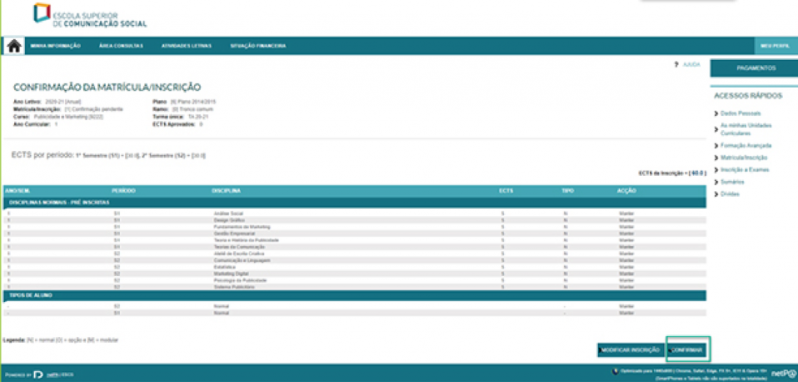Open the home icon in navbar
The image size is (798, 382).
[x=14, y=46]
